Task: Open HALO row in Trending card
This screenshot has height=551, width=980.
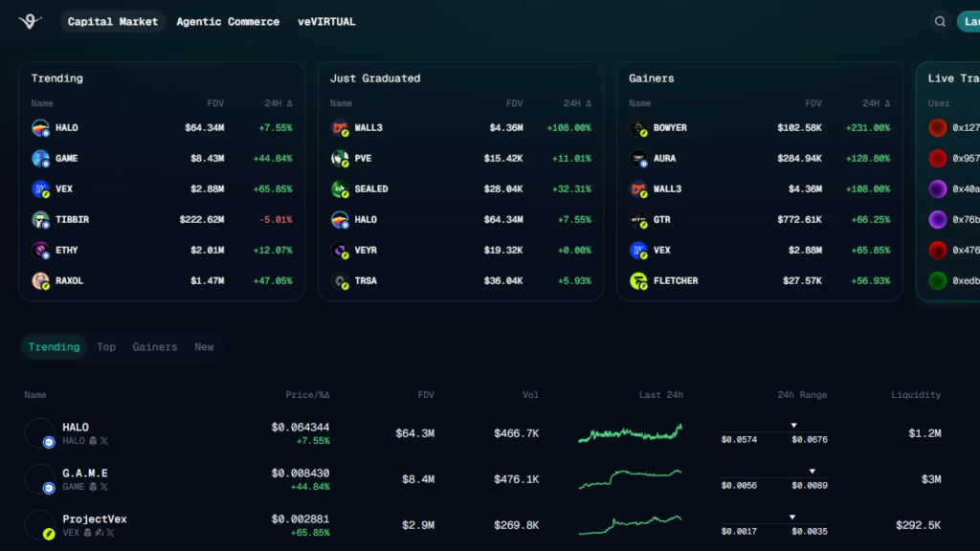Action: click(161, 127)
